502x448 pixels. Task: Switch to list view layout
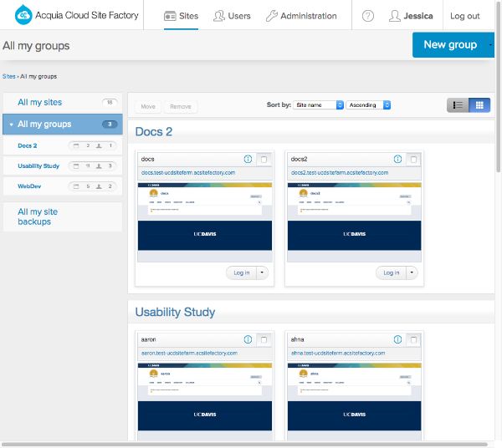click(458, 105)
